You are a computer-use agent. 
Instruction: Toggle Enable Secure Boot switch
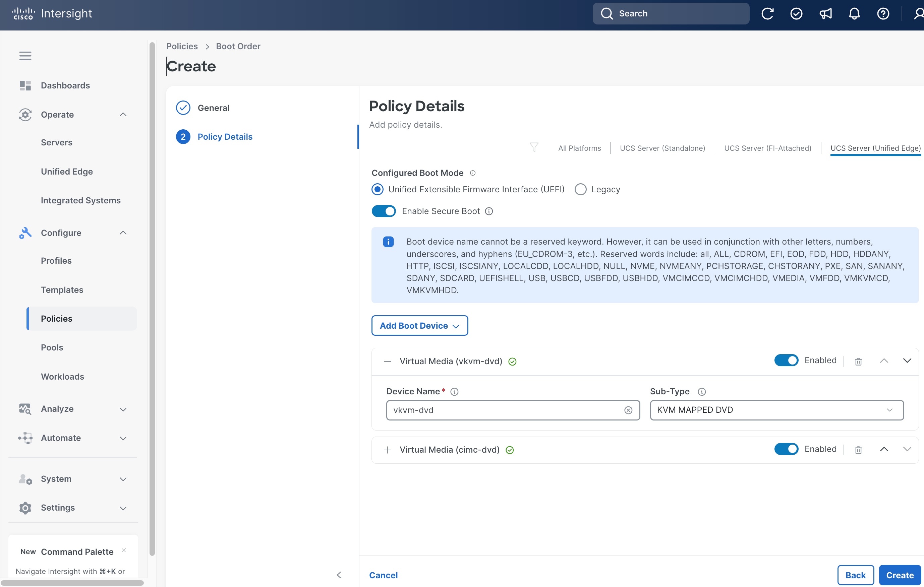pyautogui.click(x=383, y=211)
